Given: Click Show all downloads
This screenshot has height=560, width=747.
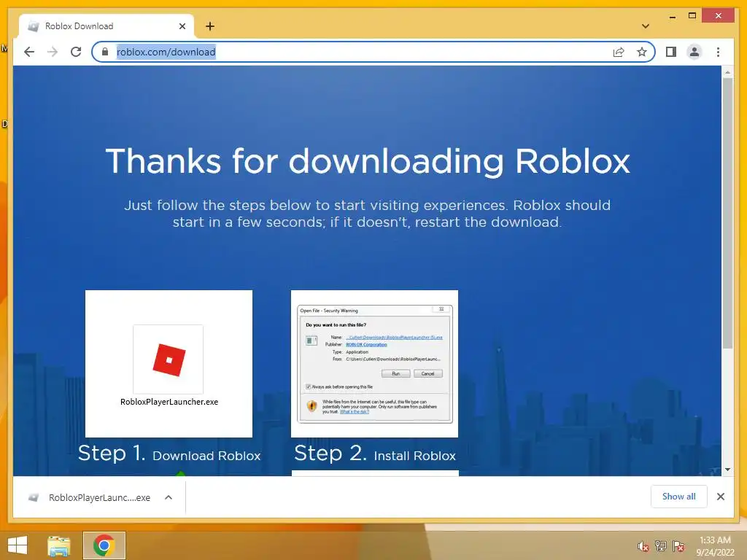Looking at the screenshot, I should click(679, 497).
